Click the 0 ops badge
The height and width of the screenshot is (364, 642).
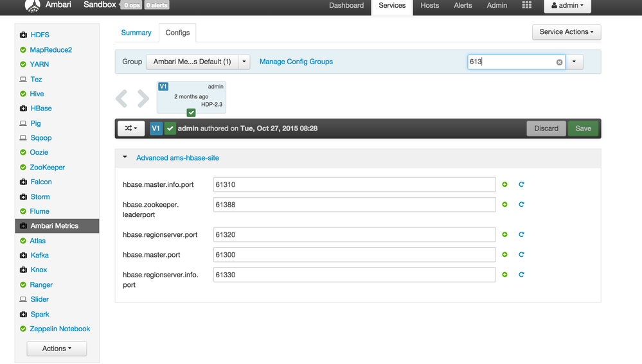132,5
